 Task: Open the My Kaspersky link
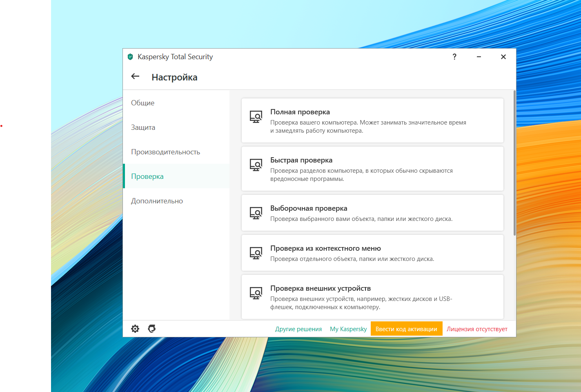tap(348, 329)
